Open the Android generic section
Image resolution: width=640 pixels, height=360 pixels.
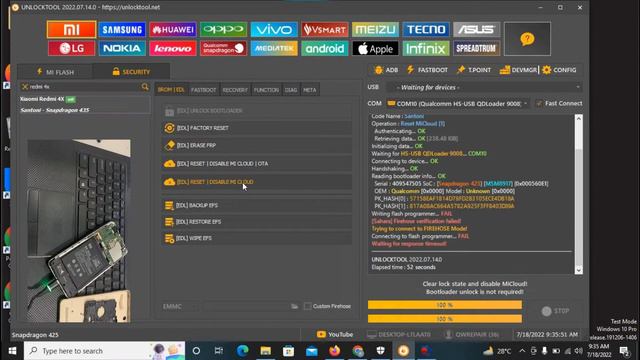pos(324,48)
